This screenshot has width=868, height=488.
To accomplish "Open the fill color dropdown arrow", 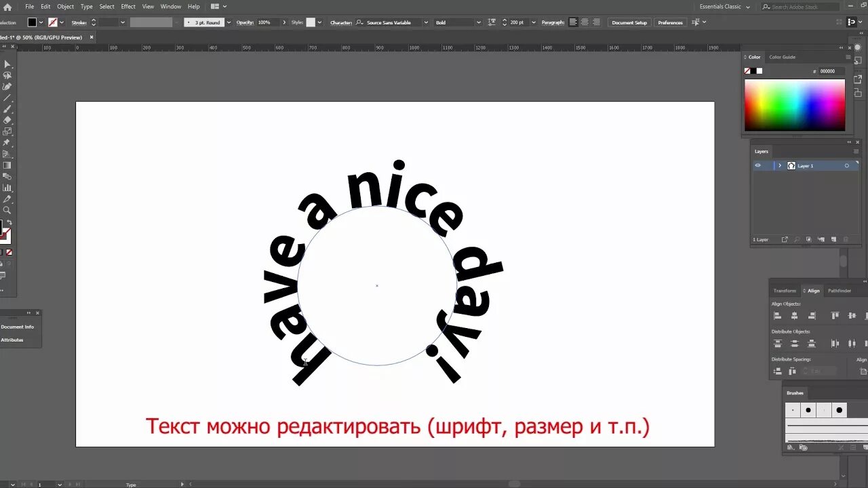I will (x=41, y=22).
